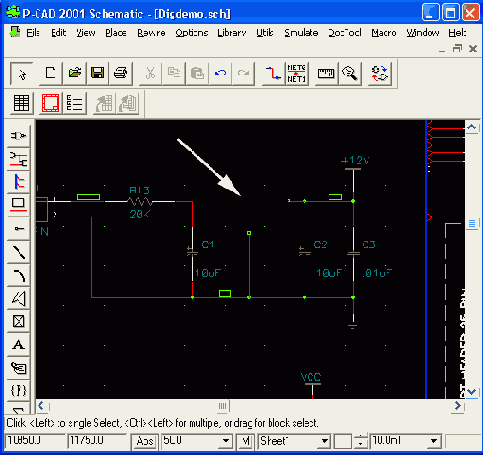Click the NET0/NET1 rename icon
This screenshot has width=483, height=455.
pos(296,73)
